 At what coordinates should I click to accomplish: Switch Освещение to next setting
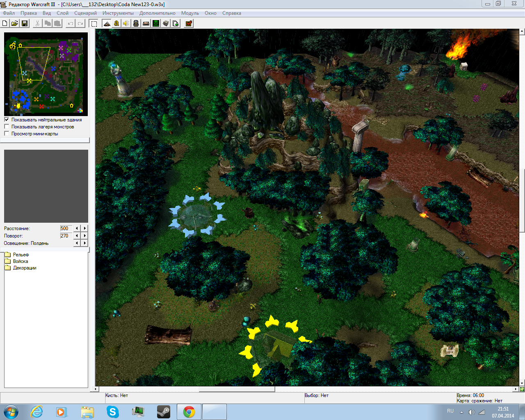pos(84,243)
